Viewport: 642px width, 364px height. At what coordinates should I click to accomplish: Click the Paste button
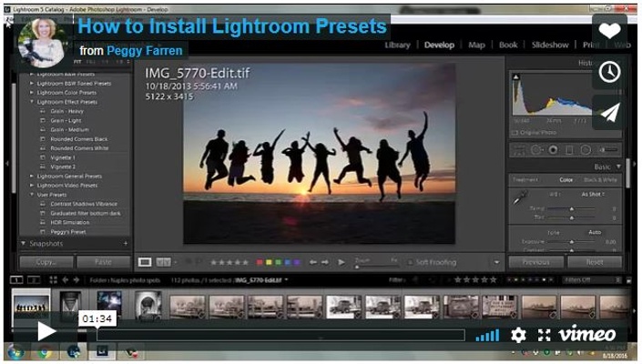click(x=103, y=262)
